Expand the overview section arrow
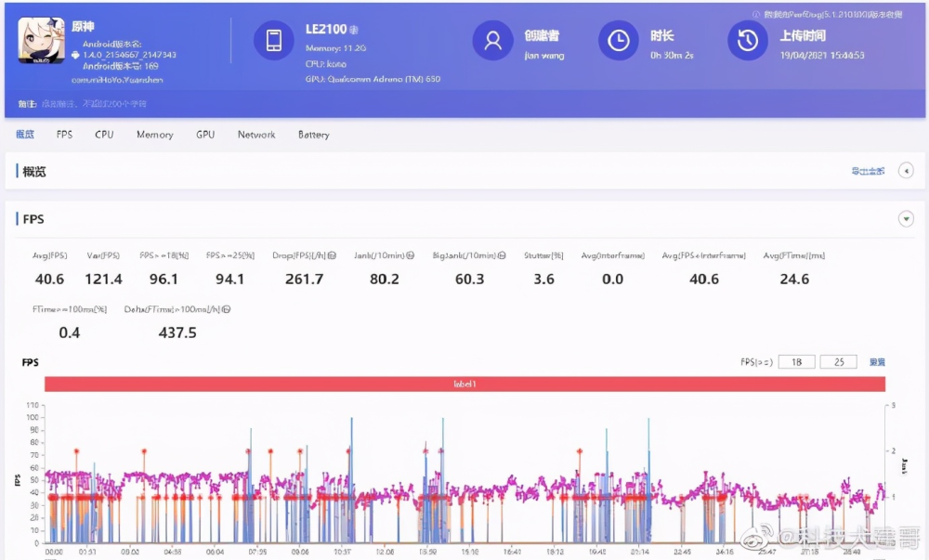This screenshot has height=560, width=929. (x=906, y=171)
